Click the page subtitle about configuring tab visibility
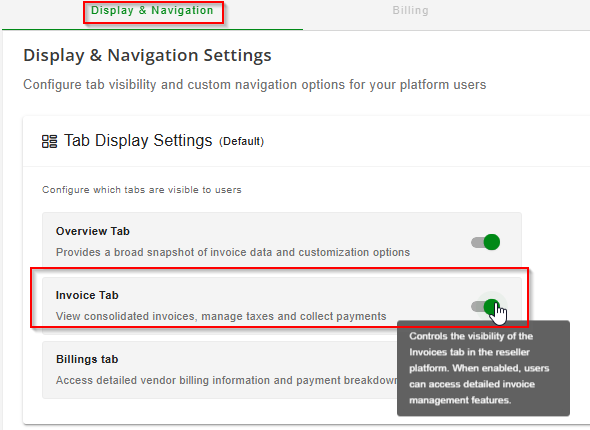 [x=255, y=85]
